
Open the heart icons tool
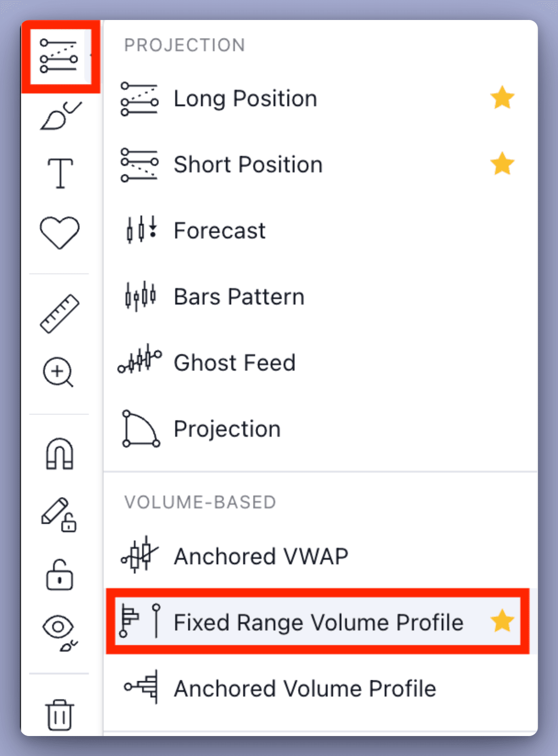[x=60, y=232]
